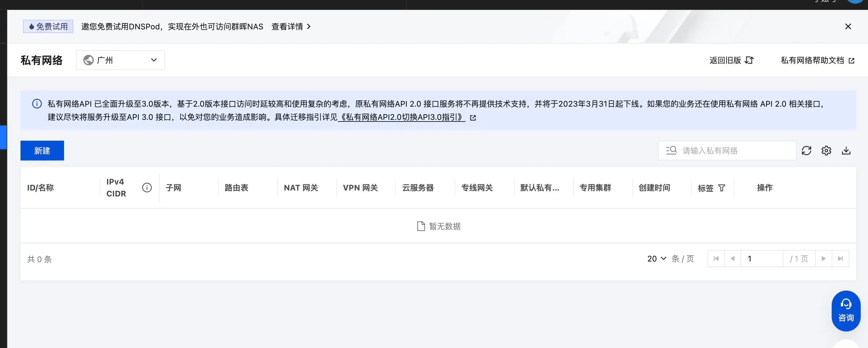Click the page number input field
Image resolution: width=868 pixels, height=348 pixels.
[x=762, y=259]
